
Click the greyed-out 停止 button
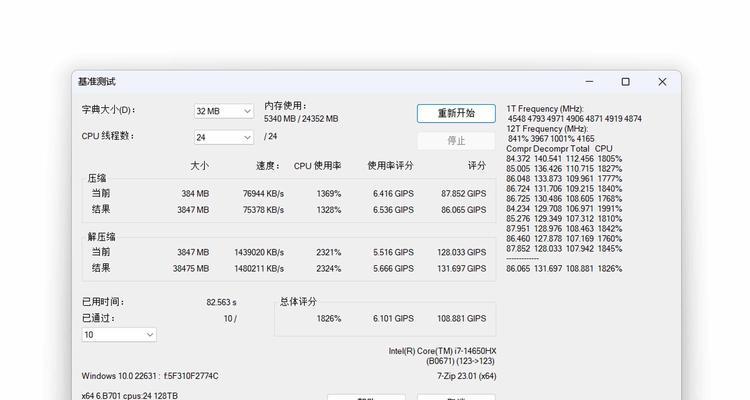coord(456,141)
